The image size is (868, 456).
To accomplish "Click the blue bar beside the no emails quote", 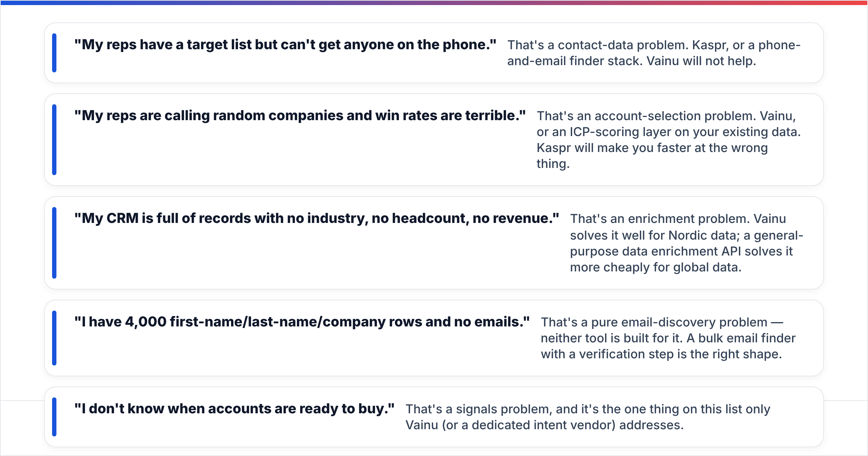I will [x=54, y=338].
